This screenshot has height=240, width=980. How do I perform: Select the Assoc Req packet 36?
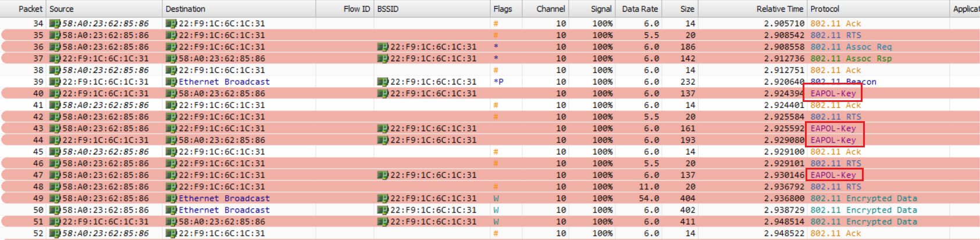(x=490, y=47)
